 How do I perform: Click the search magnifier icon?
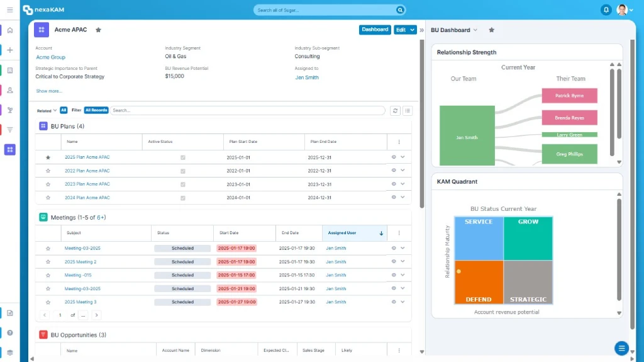pos(400,10)
